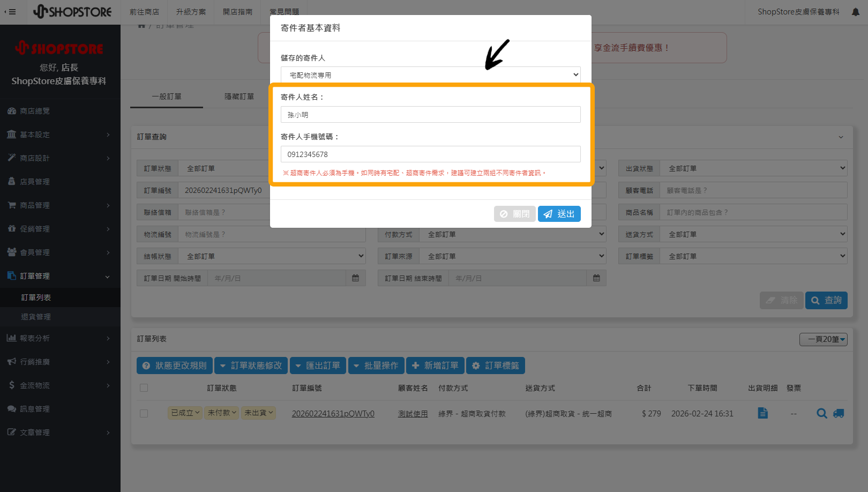The height and width of the screenshot is (492, 868).
Task: Click the end date calendar icon
Action: (596, 278)
